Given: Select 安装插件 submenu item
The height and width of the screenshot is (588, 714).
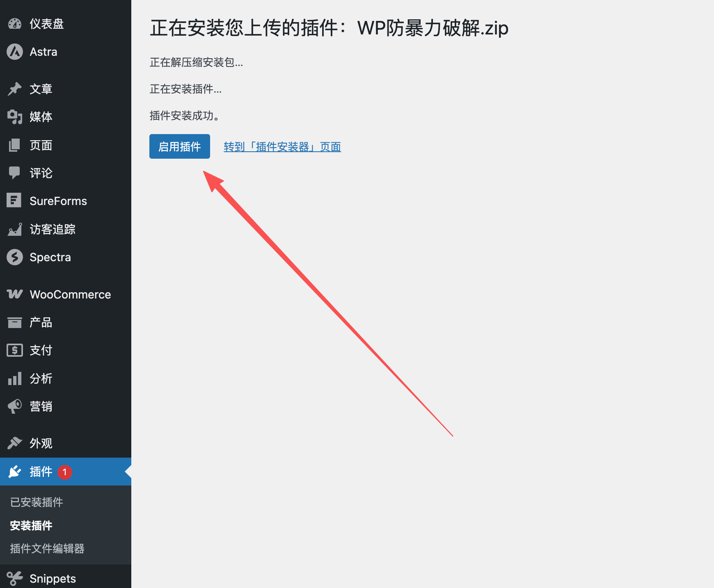Looking at the screenshot, I should [31, 526].
